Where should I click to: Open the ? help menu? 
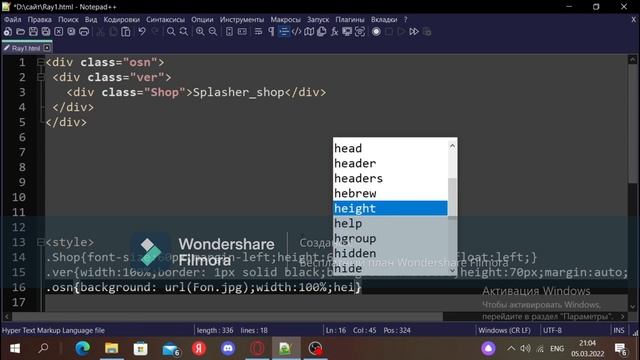[x=405, y=19]
